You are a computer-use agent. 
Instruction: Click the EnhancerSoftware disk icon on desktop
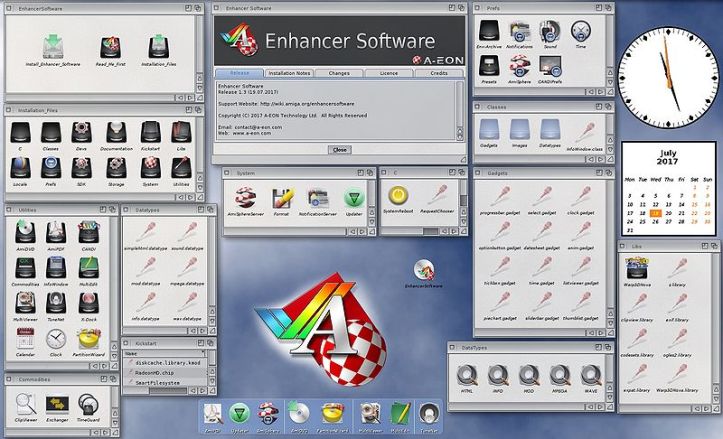[x=424, y=270]
